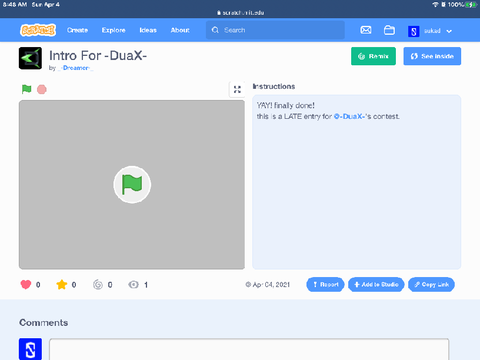Favorite the project with star icon
This screenshot has width=480, height=360.
tap(62, 285)
